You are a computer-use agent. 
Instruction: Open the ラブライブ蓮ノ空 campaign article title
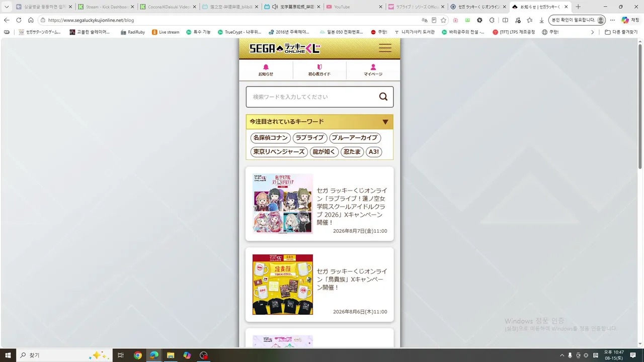[352, 207]
